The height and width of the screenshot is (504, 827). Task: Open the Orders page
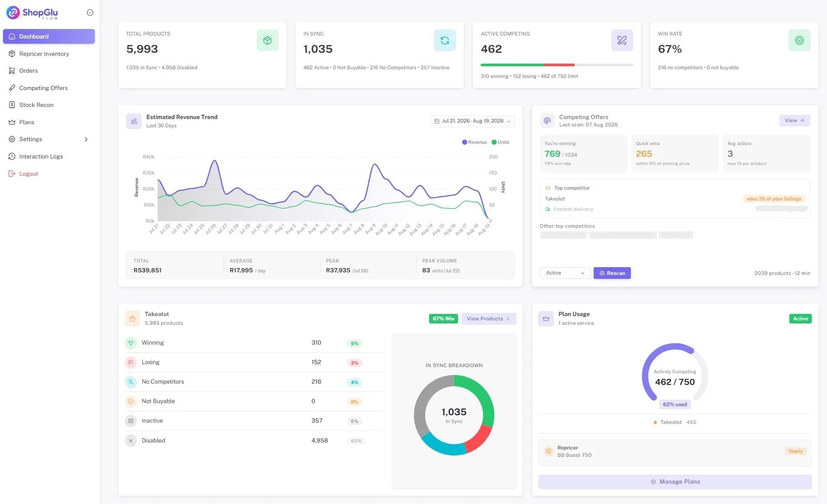(x=49, y=71)
